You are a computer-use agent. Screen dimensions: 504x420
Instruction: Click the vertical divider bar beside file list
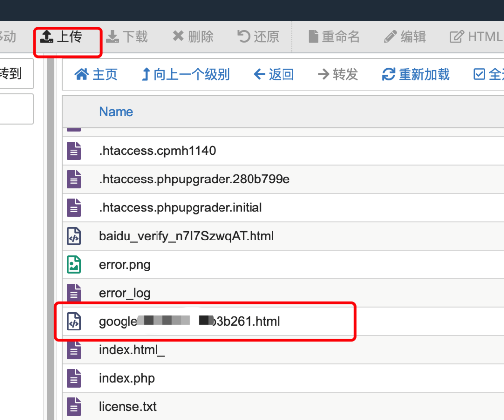click(51, 239)
